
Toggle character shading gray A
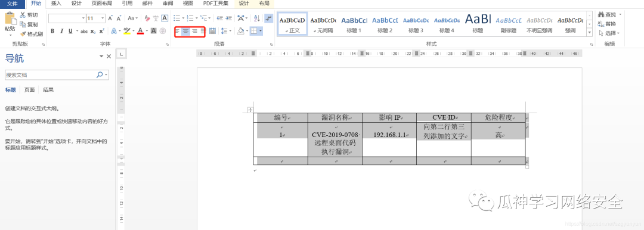tap(154, 31)
